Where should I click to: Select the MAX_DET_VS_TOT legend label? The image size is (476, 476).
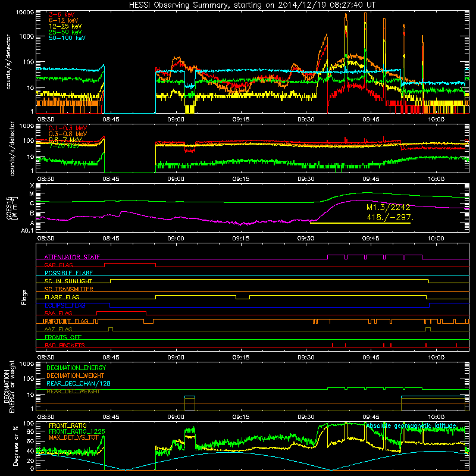tap(74, 437)
